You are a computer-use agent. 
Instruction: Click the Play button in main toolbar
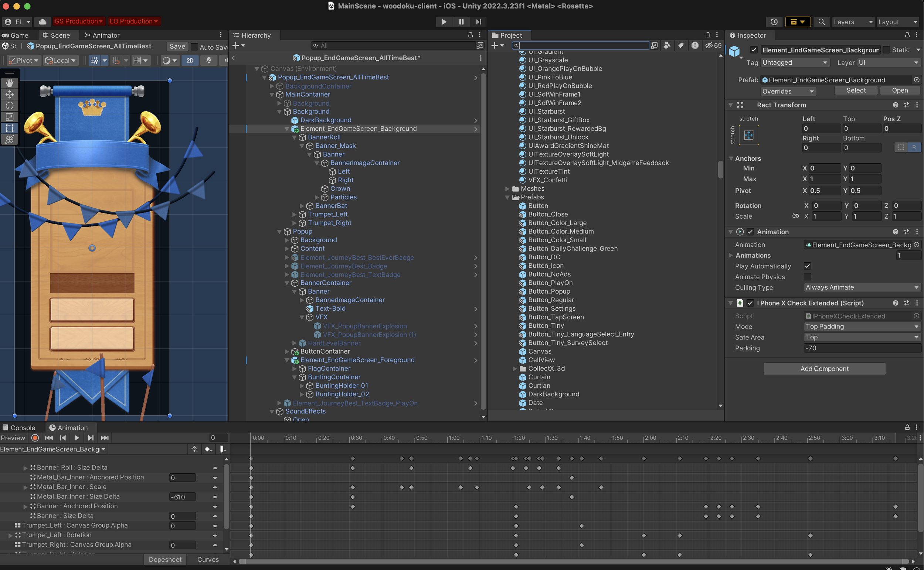444,22
